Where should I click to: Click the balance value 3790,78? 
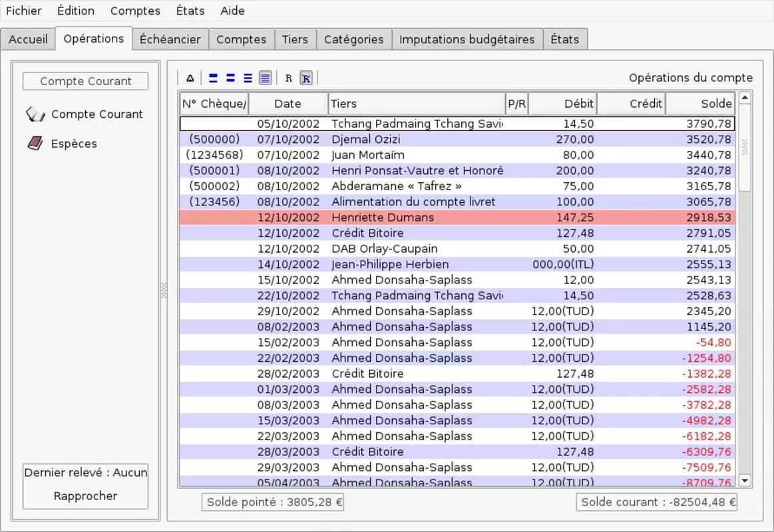coord(709,124)
